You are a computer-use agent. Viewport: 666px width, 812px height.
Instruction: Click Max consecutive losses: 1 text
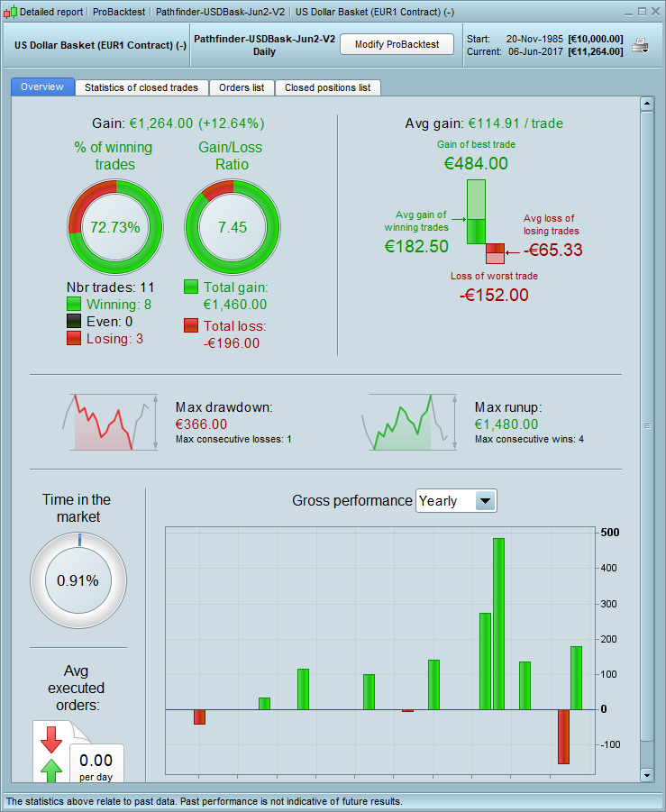click(233, 439)
